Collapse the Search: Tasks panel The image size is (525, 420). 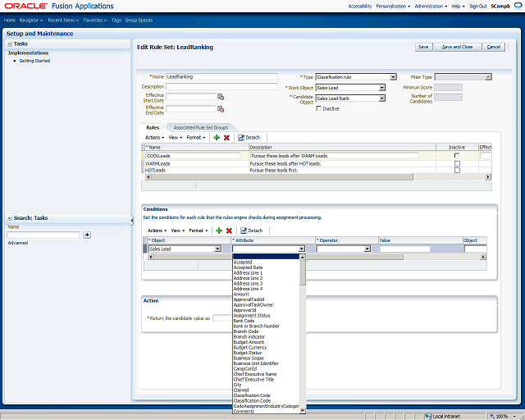pos(10,218)
